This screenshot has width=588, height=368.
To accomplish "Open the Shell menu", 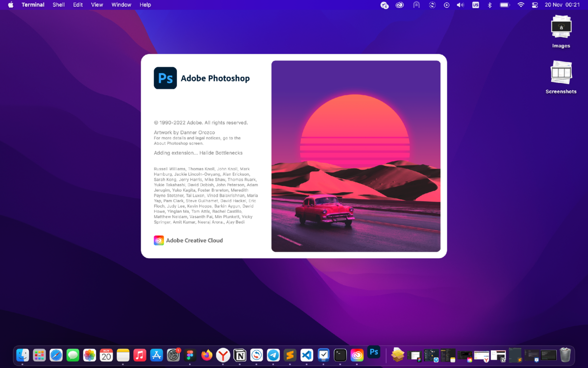I will point(59,5).
